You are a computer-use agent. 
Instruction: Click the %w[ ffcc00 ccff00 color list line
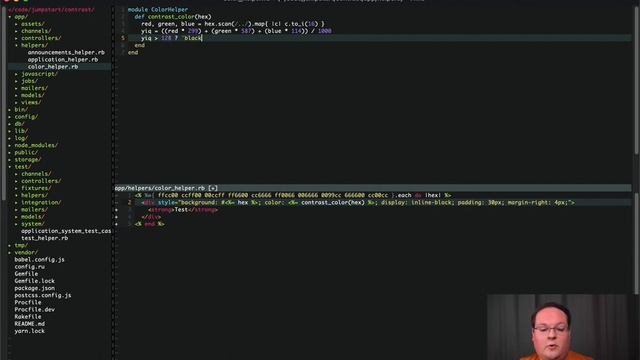(x=293, y=195)
